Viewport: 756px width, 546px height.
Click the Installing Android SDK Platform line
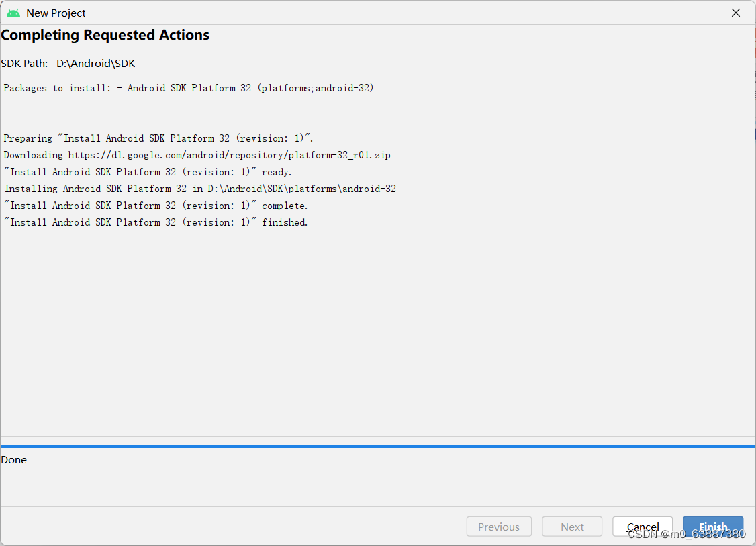(200, 189)
